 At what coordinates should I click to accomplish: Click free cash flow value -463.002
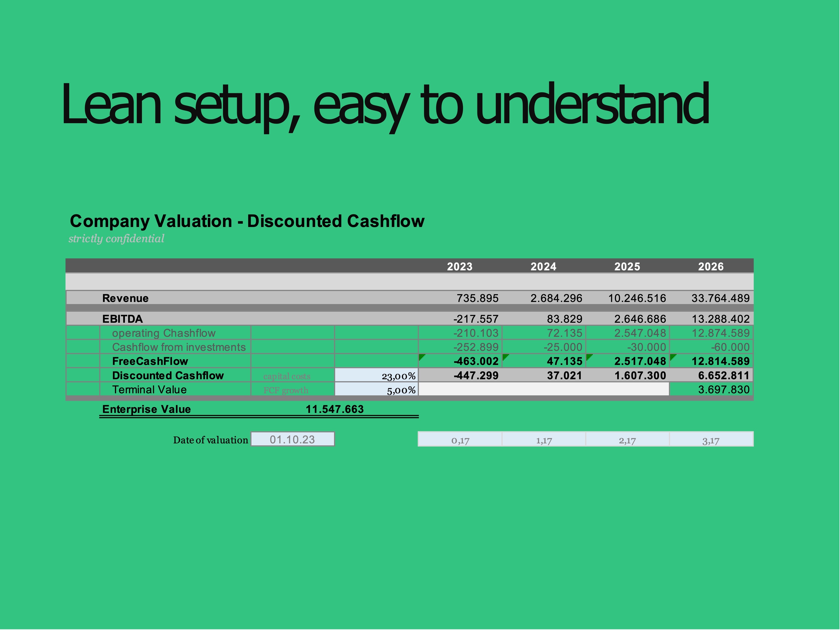(476, 361)
